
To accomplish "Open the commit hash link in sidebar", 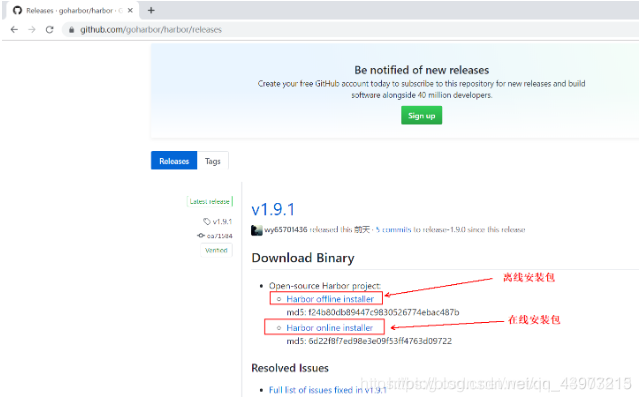I will click(220, 236).
